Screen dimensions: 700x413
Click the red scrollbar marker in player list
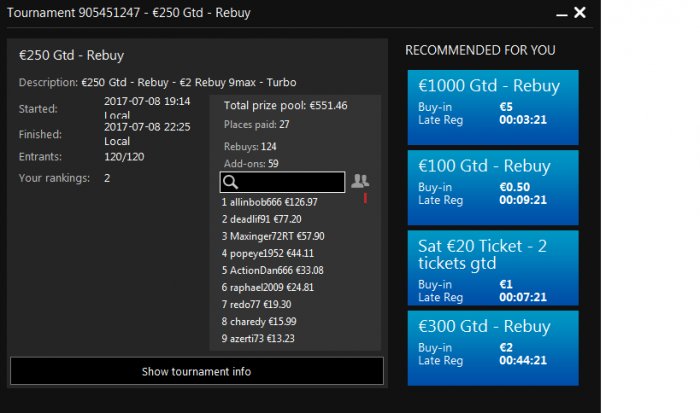(365, 198)
